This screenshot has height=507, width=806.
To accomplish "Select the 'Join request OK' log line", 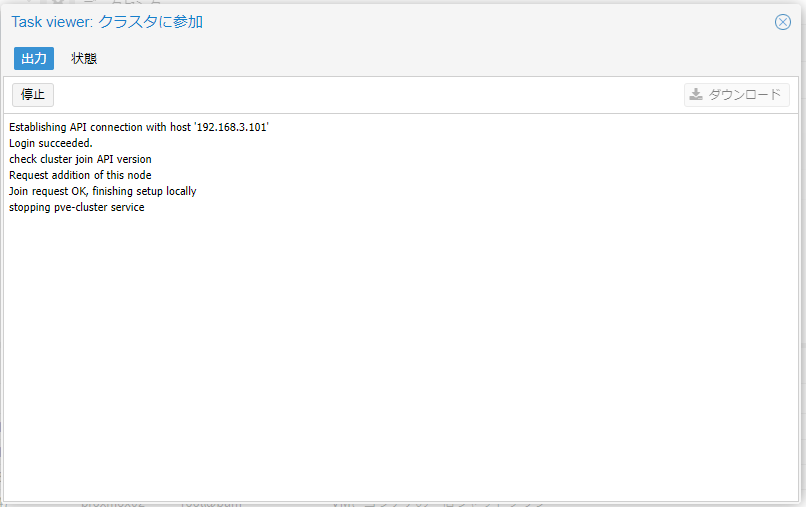I will tap(102, 191).
